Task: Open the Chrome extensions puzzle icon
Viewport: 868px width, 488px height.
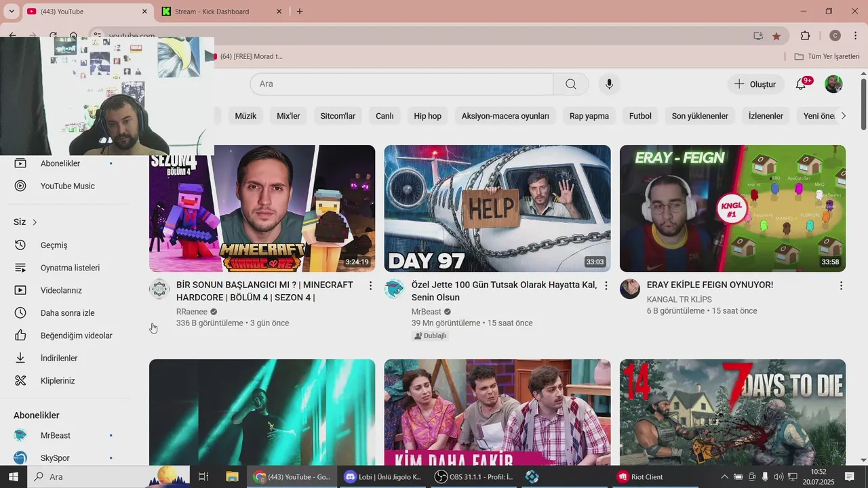Action: pyautogui.click(x=805, y=36)
